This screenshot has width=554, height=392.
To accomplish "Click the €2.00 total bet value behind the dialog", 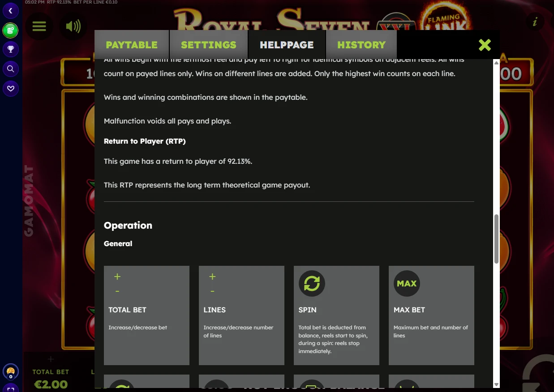I will point(51,384).
